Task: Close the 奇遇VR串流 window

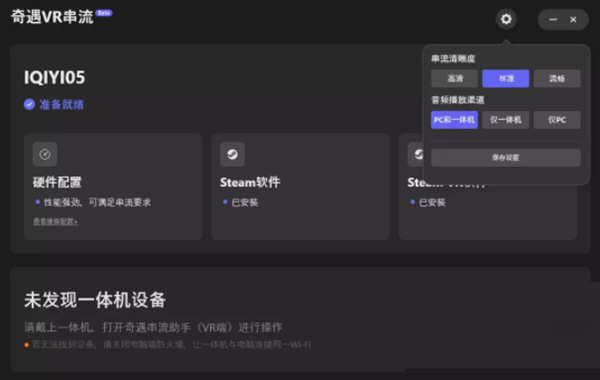Action: tap(573, 20)
